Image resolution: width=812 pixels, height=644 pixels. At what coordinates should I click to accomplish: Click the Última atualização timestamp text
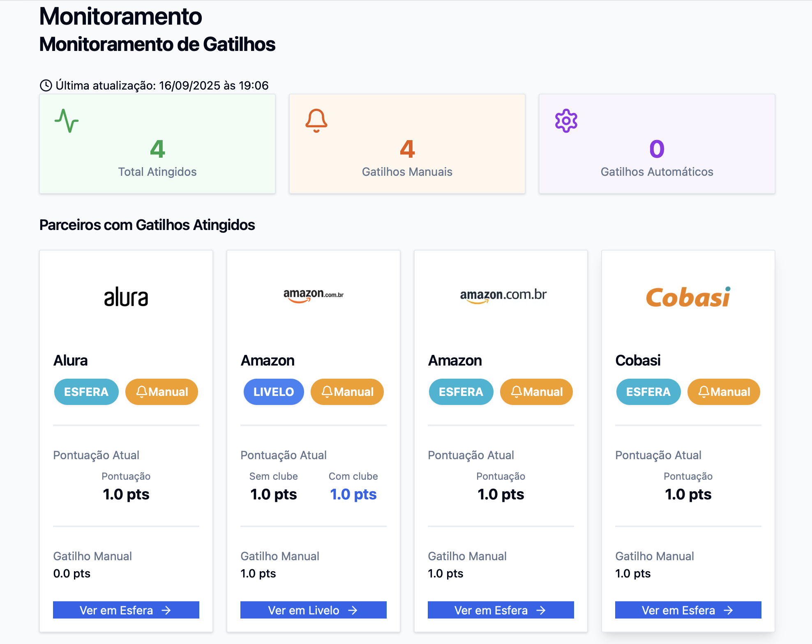pyautogui.click(x=162, y=85)
